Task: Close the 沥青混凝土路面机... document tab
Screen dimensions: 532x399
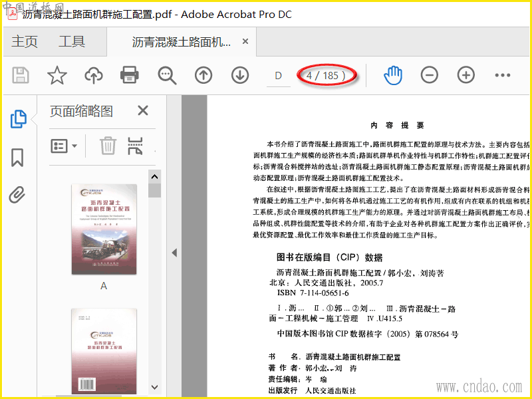Action: pyautogui.click(x=245, y=41)
